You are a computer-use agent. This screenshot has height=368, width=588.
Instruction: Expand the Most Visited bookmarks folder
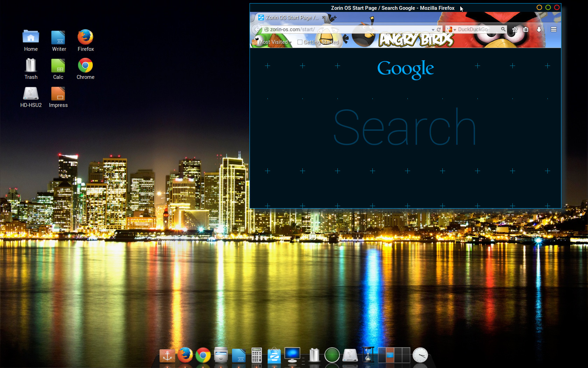point(273,42)
